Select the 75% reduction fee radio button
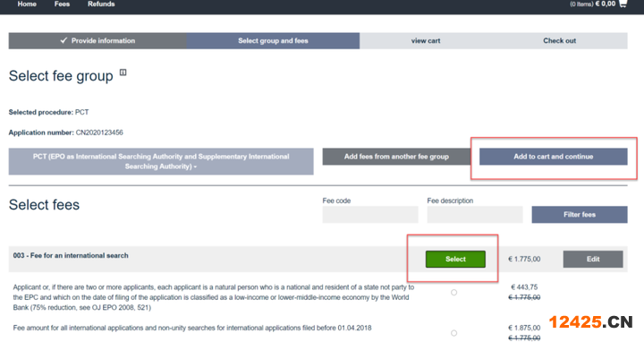The image size is (644, 342). 453,292
